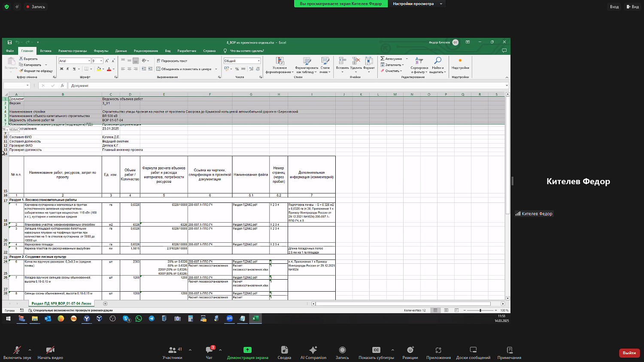The height and width of the screenshot is (362, 644).
Task: Start video with Начать видео
Action: 50,350
